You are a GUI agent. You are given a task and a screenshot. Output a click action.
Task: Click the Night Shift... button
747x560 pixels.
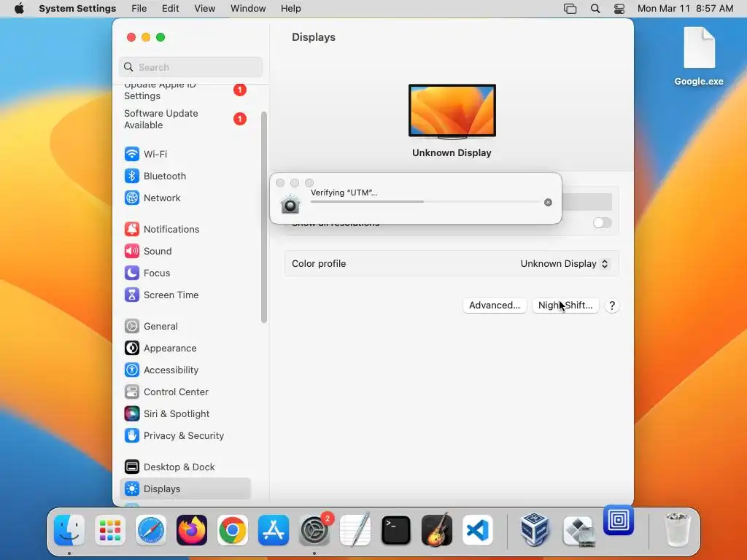565,306
